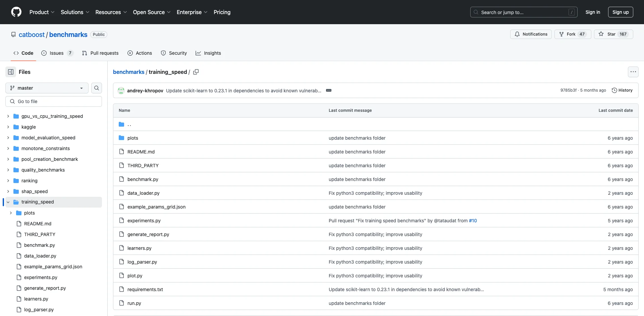Open generate_report.py in the file table
Viewport: 644px width, 316px height.
pos(148,234)
